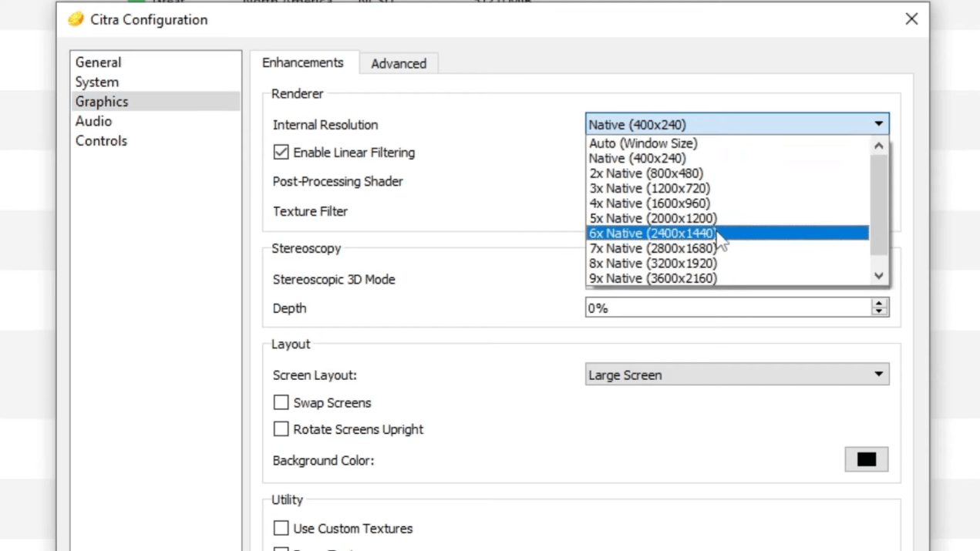Decrease Depth with the down stepper arrow
The image size is (980, 551).
[879, 313]
